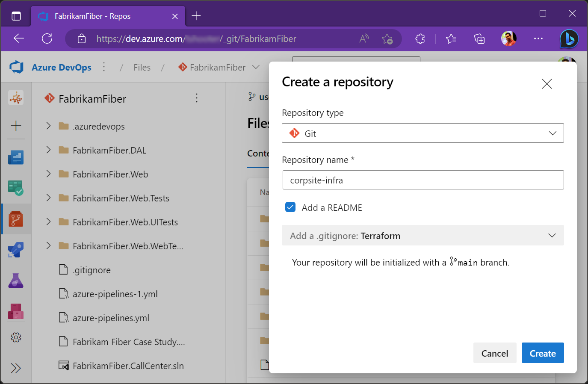The image size is (588, 384).
Task: Open Boards from the sidebar
Action: click(16, 157)
